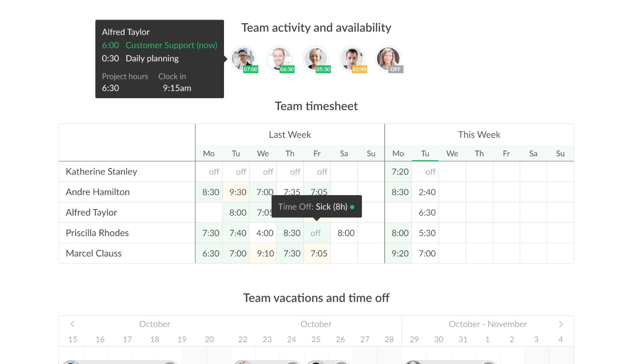
Task: Switch to the Last Week tab
Action: 290,134
